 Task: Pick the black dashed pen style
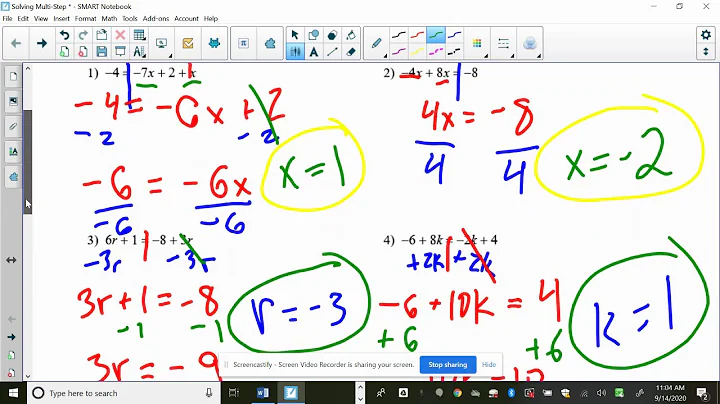click(x=454, y=51)
